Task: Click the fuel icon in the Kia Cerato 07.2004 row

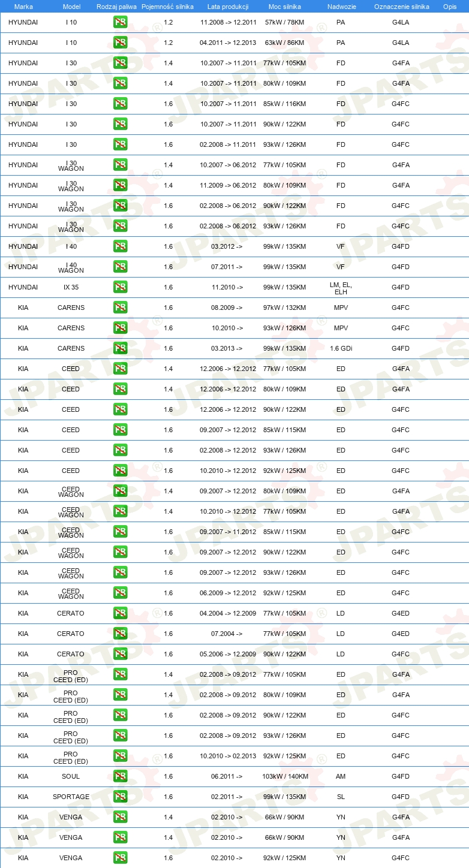Action: (x=120, y=634)
